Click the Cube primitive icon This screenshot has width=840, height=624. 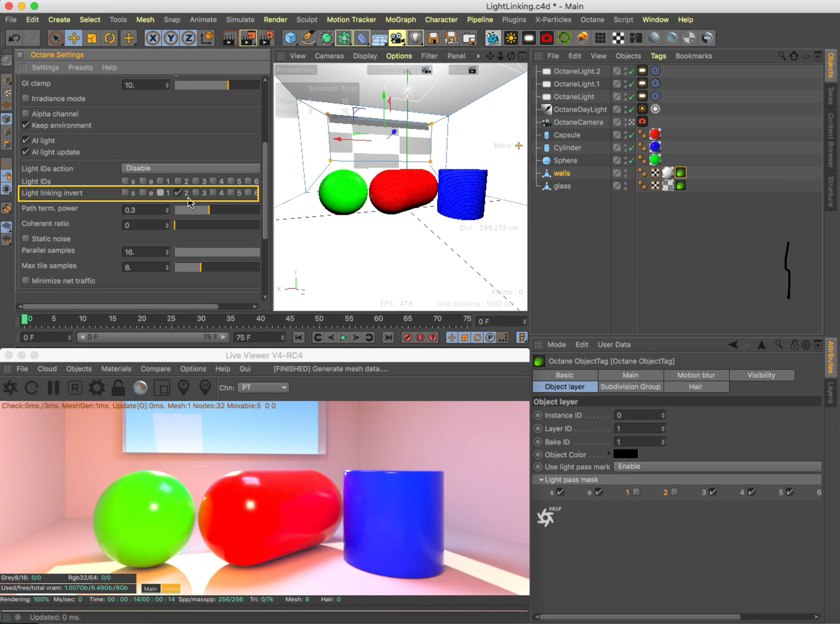pos(290,38)
